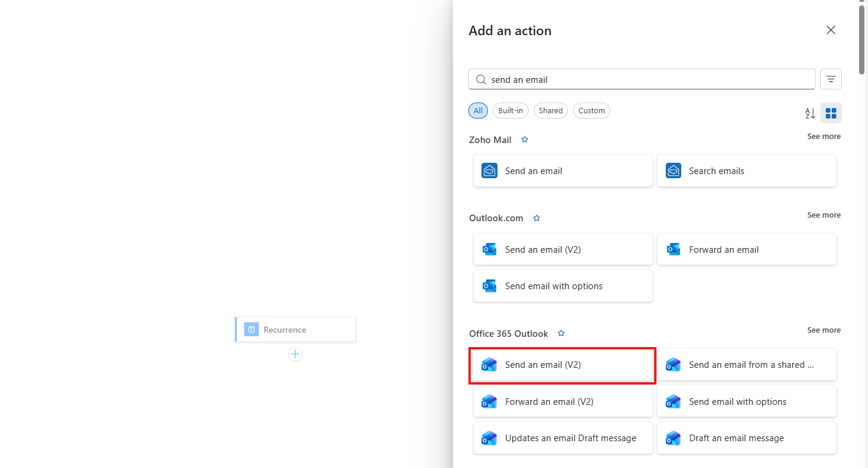
Task: Select the Recurrence trigger card
Action: 295,330
